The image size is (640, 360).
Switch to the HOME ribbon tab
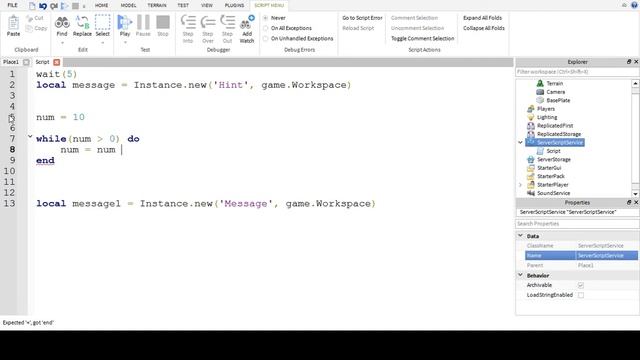[x=101, y=5]
